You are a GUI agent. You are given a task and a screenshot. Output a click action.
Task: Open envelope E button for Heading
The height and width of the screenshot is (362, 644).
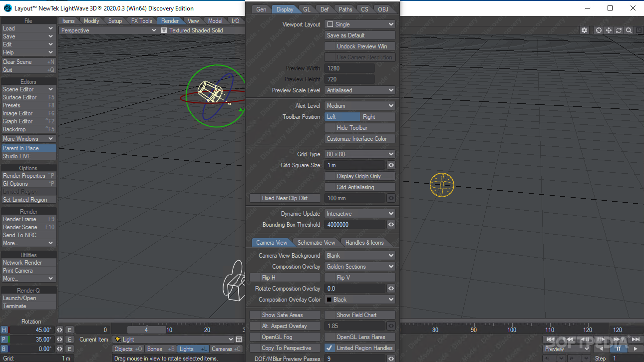tap(69, 330)
